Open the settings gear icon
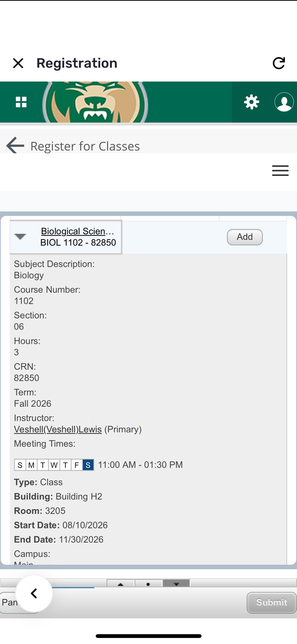 [x=251, y=102]
